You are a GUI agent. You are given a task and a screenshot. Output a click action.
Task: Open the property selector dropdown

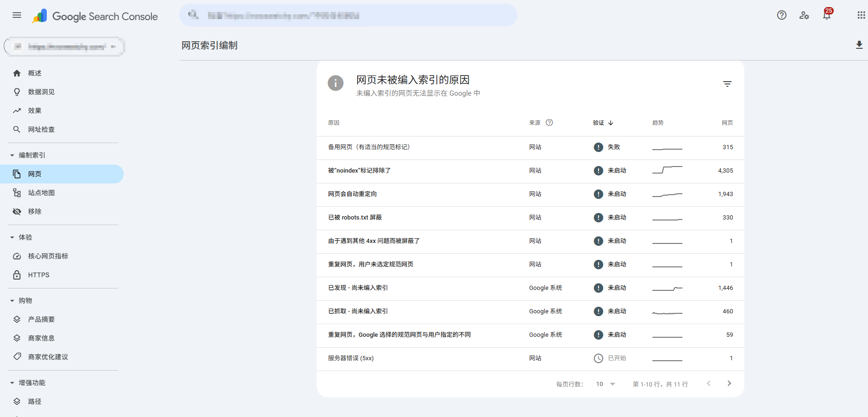point(64,46)
